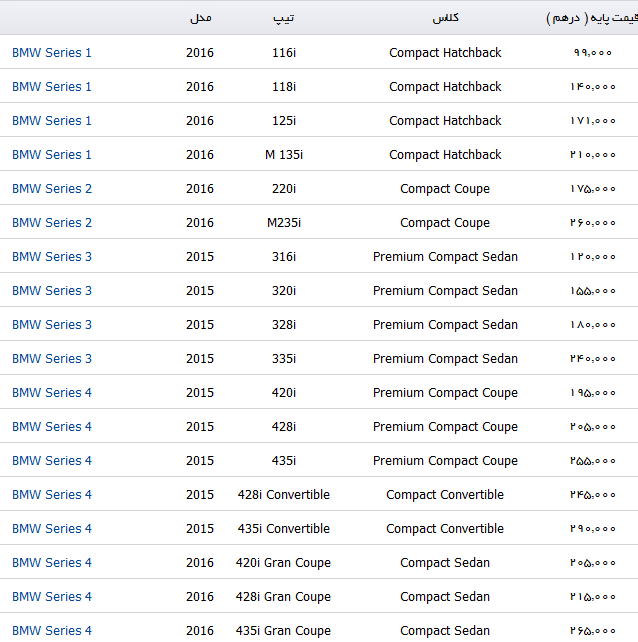Click the مدل column header
Viewport: 638px width, 642px height.
tap(201, 18)
